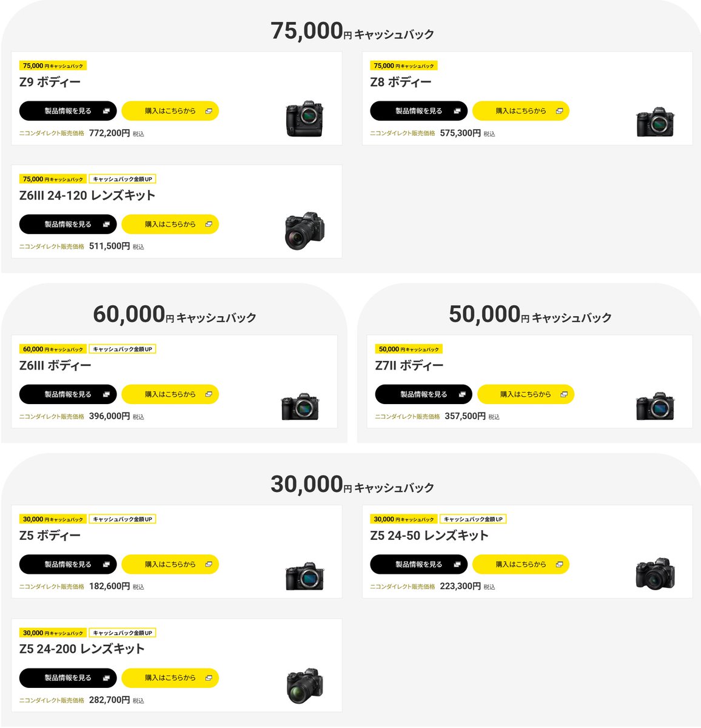This screenshot has height=728, width=701.
Task: Click external-link icon on Z7II product info button
Action: pyautogui.click(x=462, y=394)
